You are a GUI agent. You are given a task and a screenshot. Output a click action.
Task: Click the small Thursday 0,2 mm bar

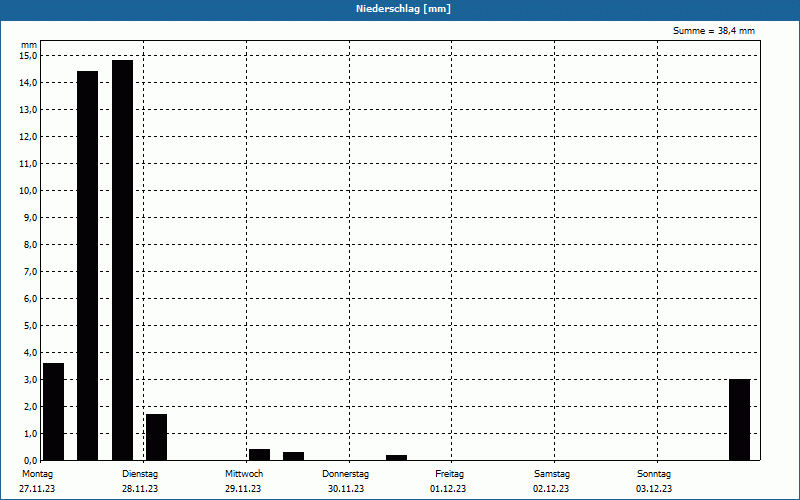[x=396, y=458]
